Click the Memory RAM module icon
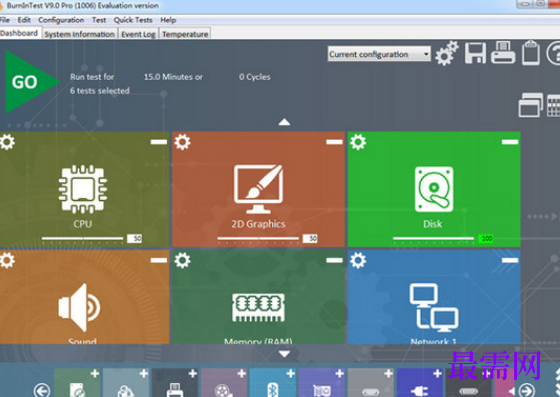The width and height of the screenshot is (560, 397). (259, 307)
